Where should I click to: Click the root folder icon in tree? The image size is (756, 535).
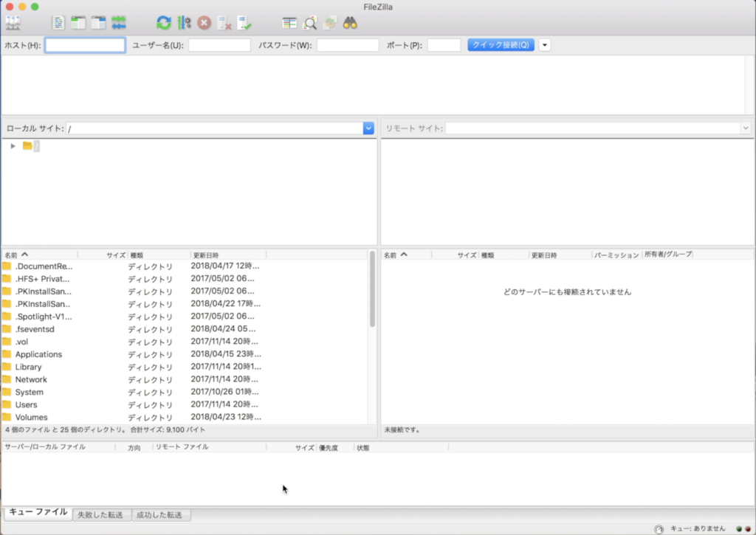pos(27,145)
